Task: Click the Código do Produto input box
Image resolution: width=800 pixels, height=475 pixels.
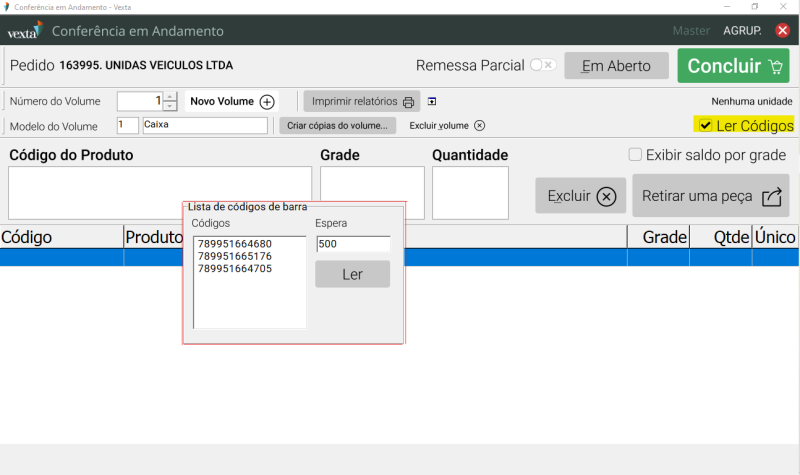Action: [x=160, y=192]
